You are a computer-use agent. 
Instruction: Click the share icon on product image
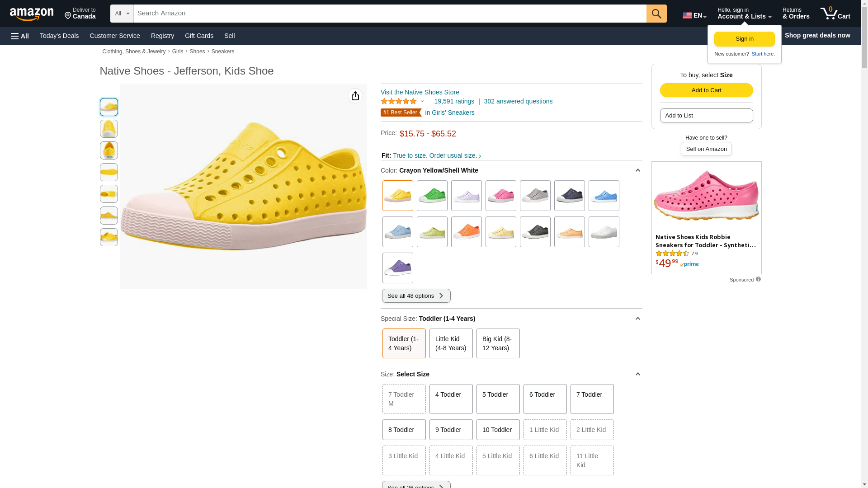355,96
